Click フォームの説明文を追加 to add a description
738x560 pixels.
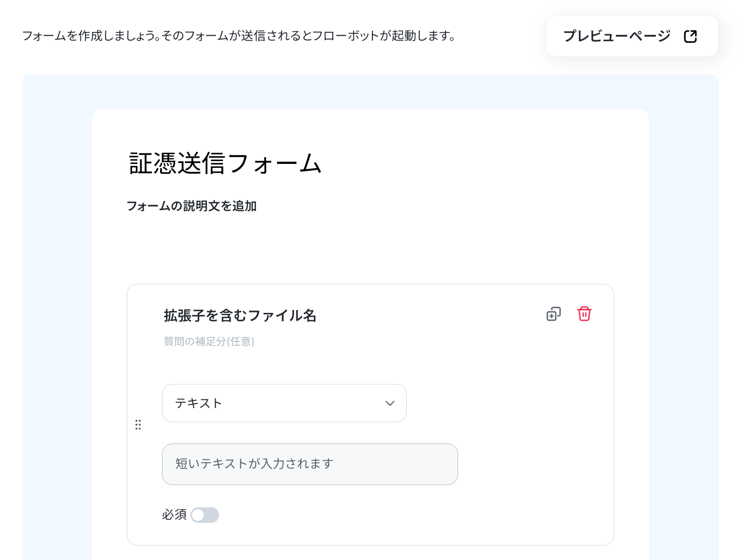point(192,206)
